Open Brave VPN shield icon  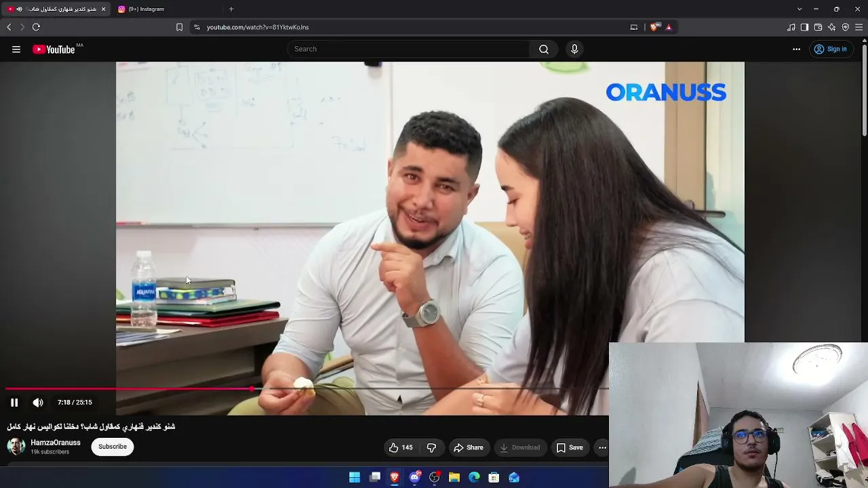pos(846,27)
